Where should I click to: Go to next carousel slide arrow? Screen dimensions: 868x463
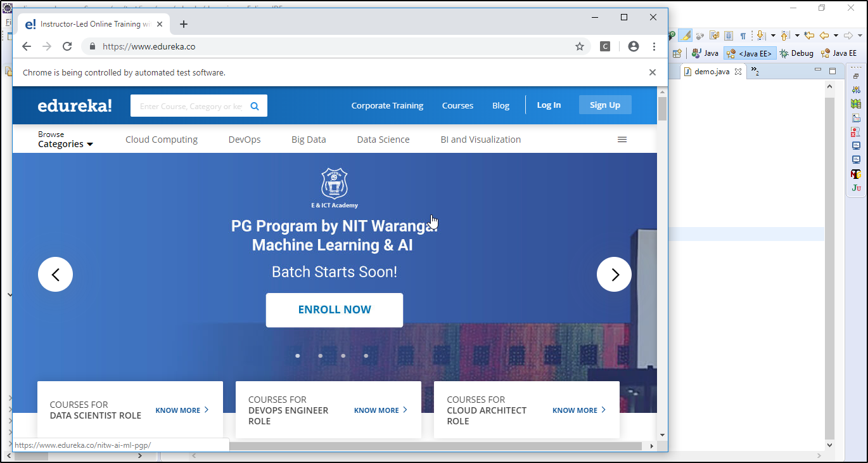pos(614,274)
